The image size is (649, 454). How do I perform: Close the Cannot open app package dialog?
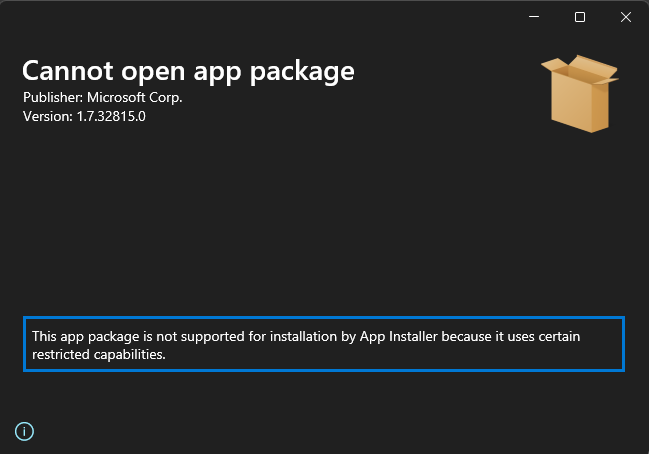click(x=626, y=17)
